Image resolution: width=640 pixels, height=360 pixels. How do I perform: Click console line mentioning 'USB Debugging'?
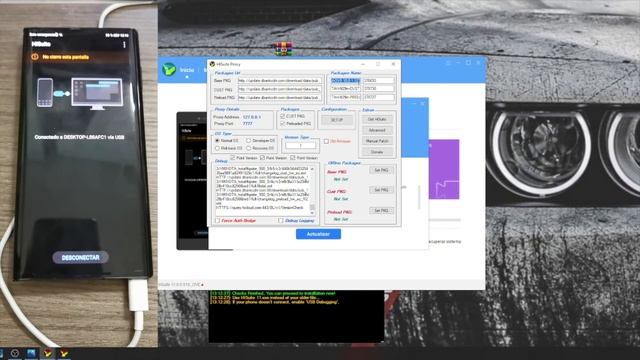pos(274,302)
